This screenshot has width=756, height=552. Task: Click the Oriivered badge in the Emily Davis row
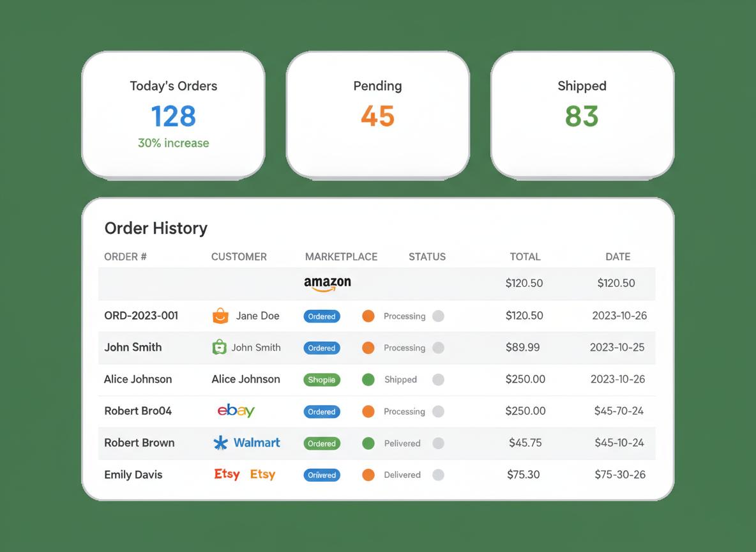pyautogui.click(x=322, y=475)
